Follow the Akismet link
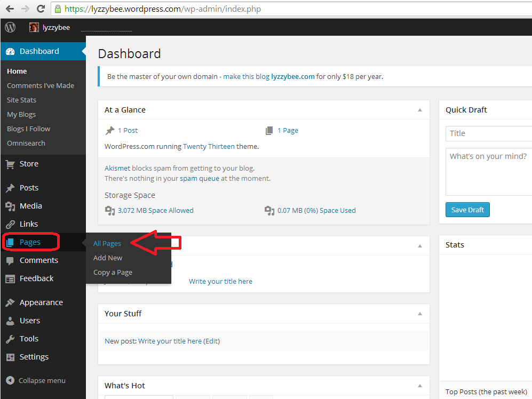Viewport: 532px width, 399px height. [x=117, y=168]
